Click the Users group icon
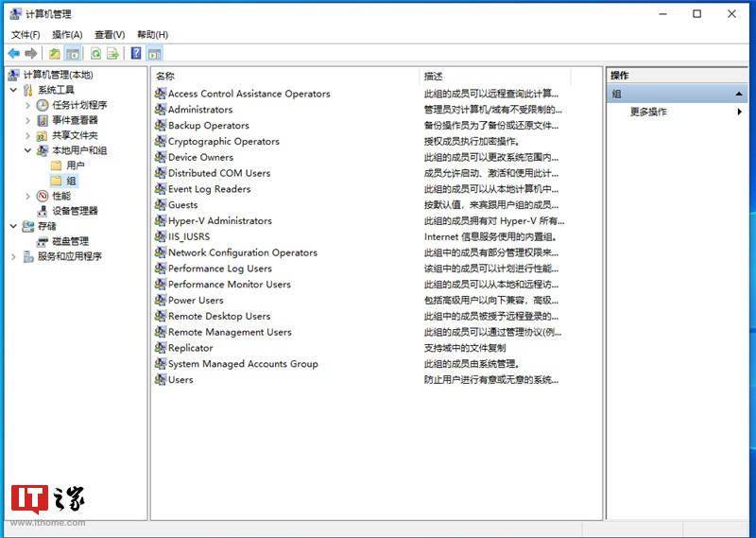 (161, 380)
